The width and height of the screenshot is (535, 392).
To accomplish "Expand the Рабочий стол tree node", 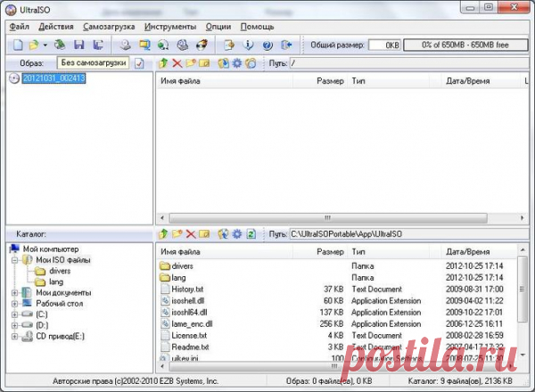I will pos(14,304).
